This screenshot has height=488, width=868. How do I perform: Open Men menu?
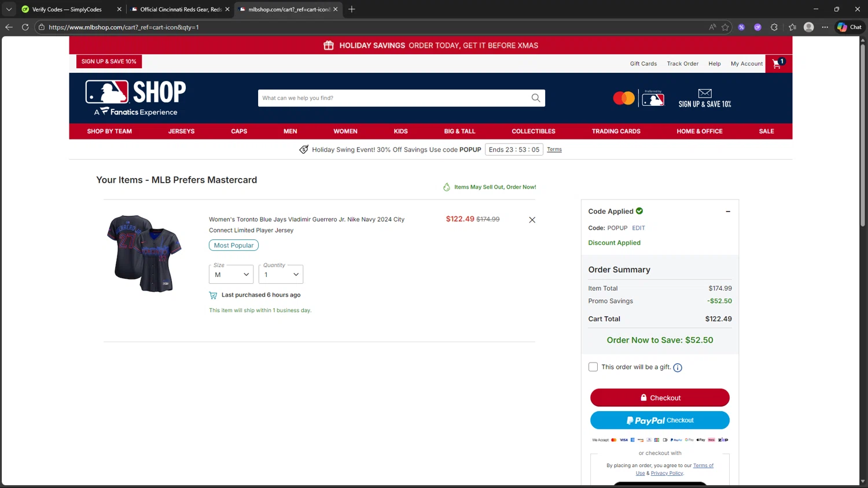(x=290, y=131)
